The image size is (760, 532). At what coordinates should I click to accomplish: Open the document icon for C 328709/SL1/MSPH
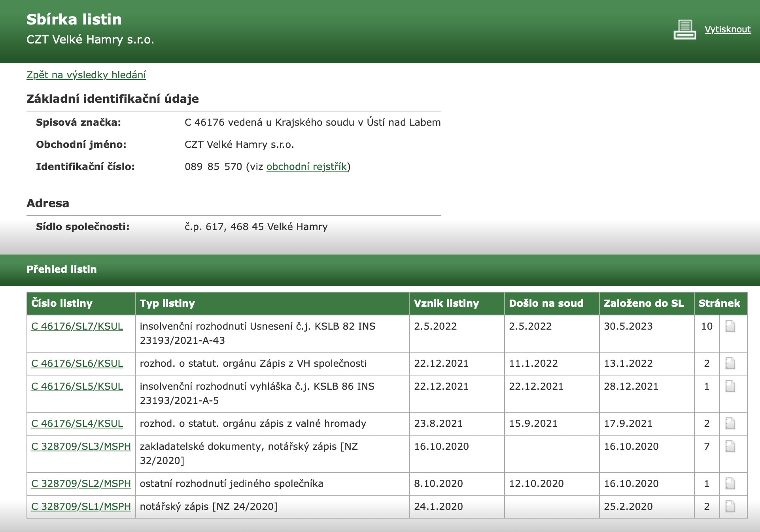730,507
